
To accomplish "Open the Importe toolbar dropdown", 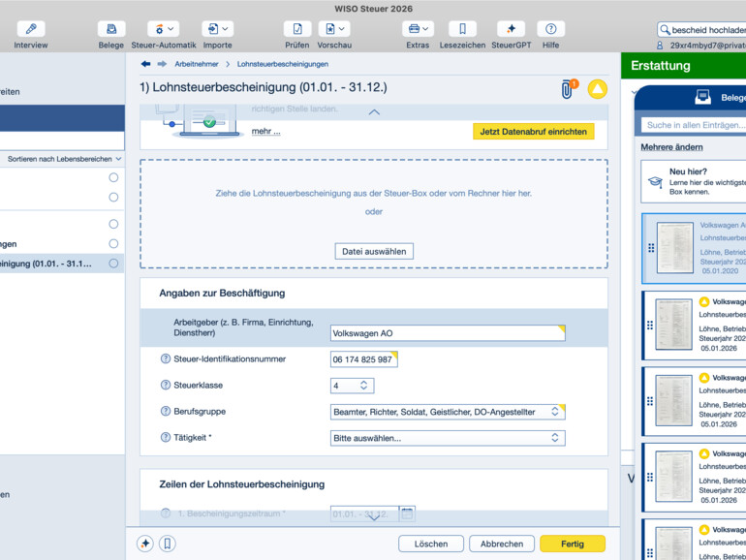I will pos(217,29).
